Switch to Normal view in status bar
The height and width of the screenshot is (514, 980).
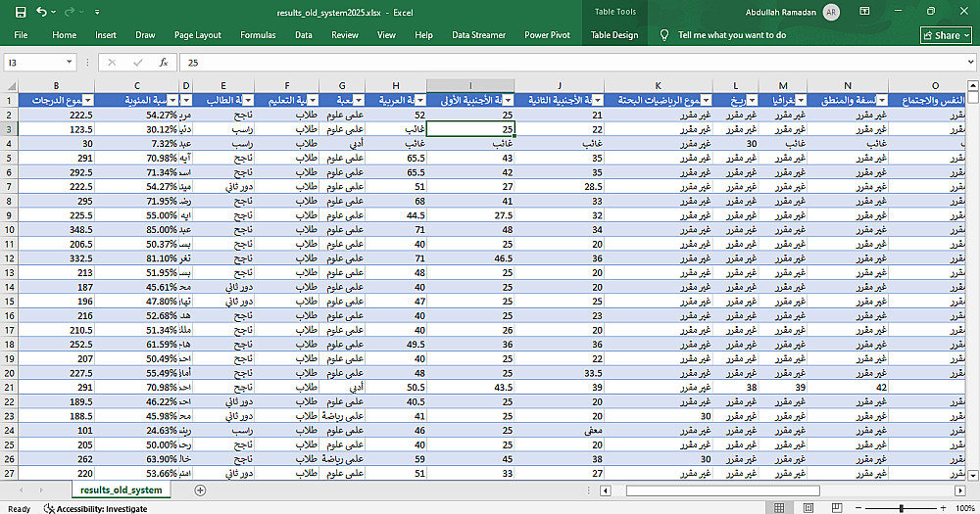[x=780, y=509]
